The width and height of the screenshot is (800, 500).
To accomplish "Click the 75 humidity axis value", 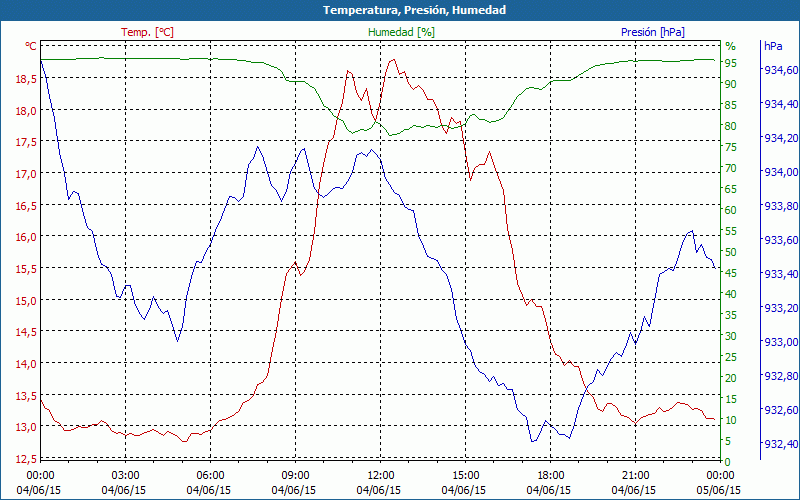I will 731,147.
